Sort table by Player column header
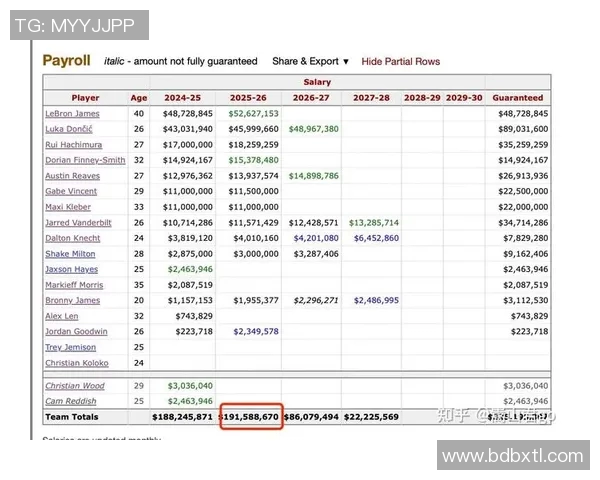The width and height of the screenshot is (600, 480). point(85,98)
